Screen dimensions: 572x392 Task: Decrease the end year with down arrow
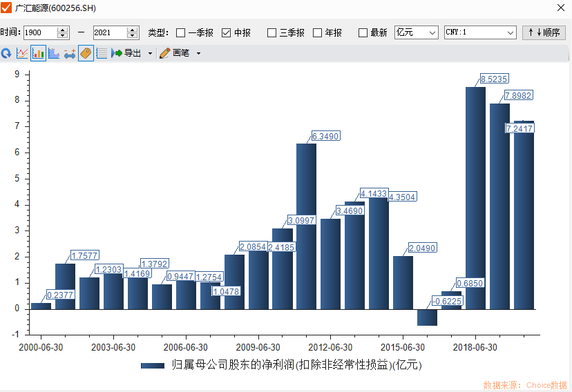[x=133, y=36]
